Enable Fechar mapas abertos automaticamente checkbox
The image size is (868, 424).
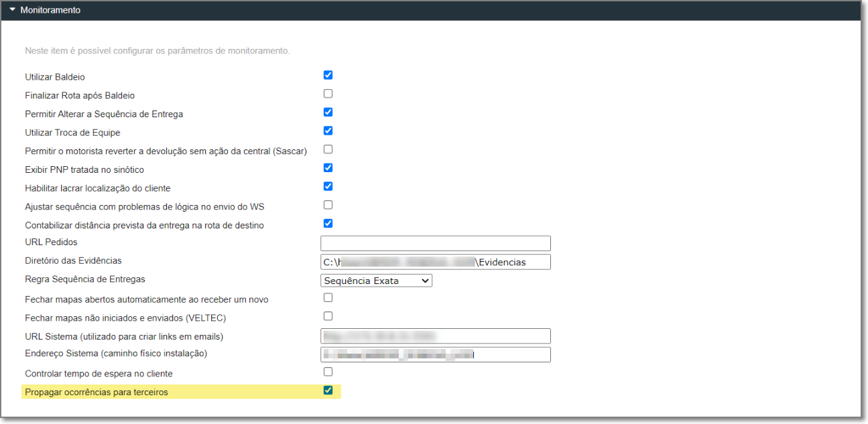pyautogui.click(x=328, y=297)
